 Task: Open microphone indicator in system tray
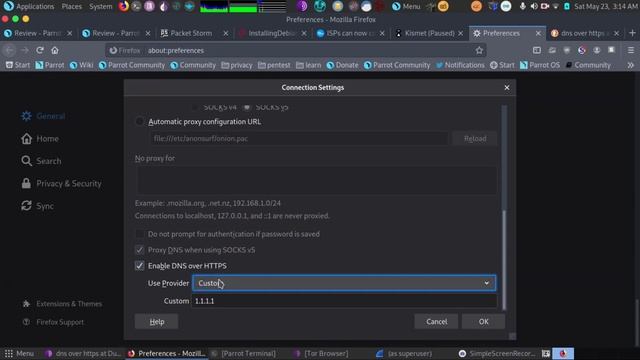coord(523,6)
